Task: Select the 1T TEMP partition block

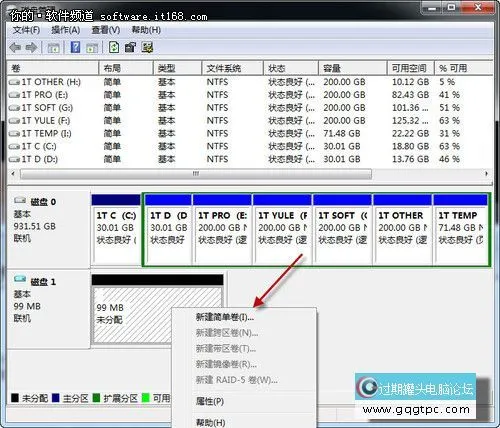Action: 461,230
